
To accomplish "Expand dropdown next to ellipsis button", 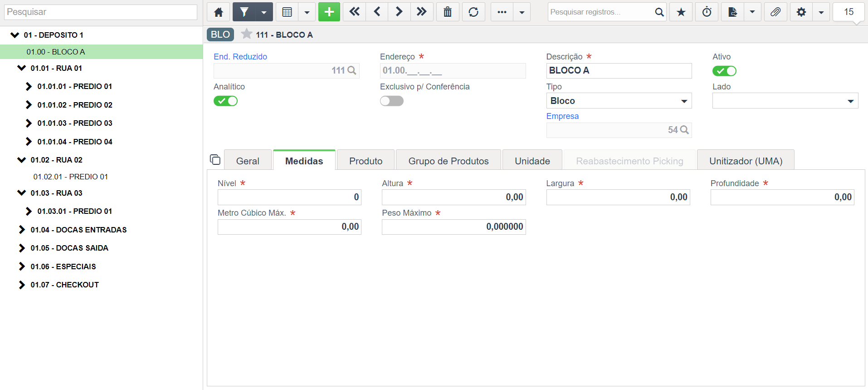I will pos(522,12).
